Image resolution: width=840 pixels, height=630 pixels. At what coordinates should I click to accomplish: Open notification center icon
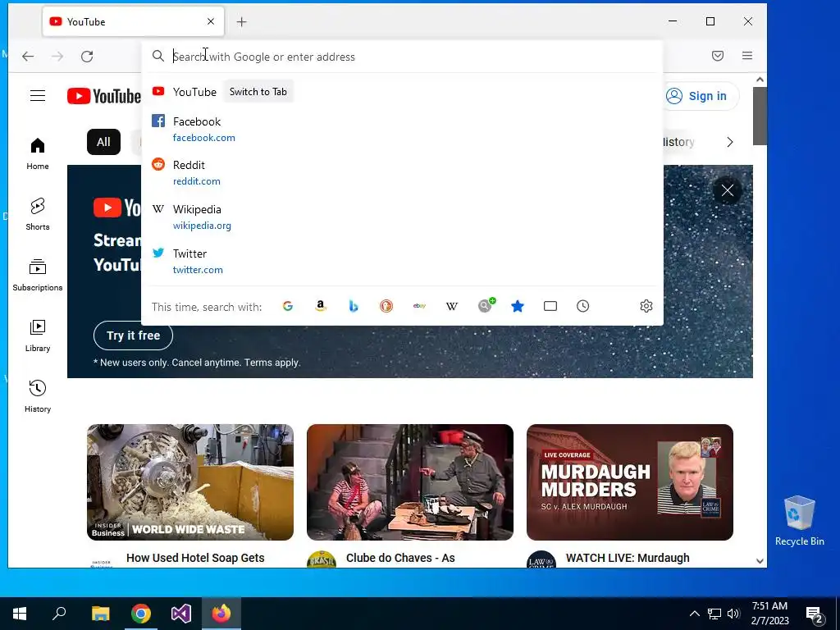click(x=815, y=615)
